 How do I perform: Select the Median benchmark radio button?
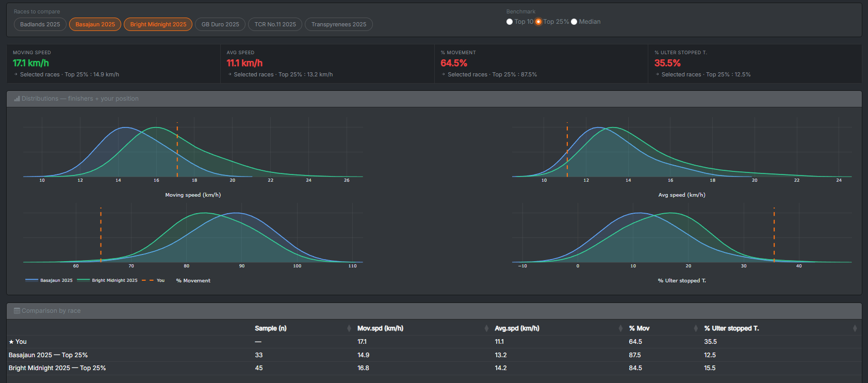574,22
